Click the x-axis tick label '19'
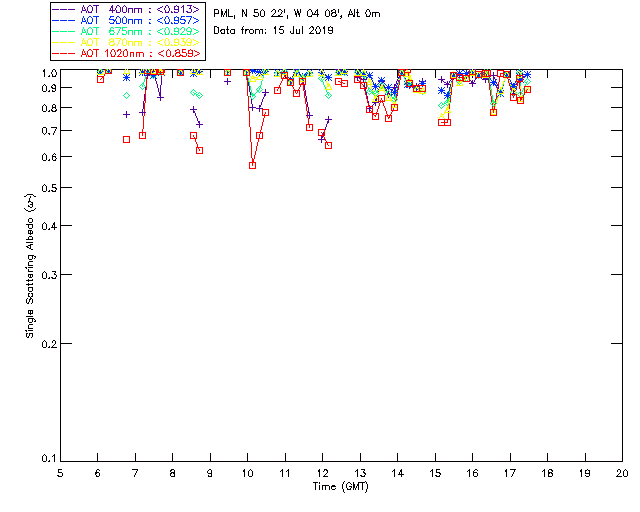640x512 pixels. coord(585,473)
